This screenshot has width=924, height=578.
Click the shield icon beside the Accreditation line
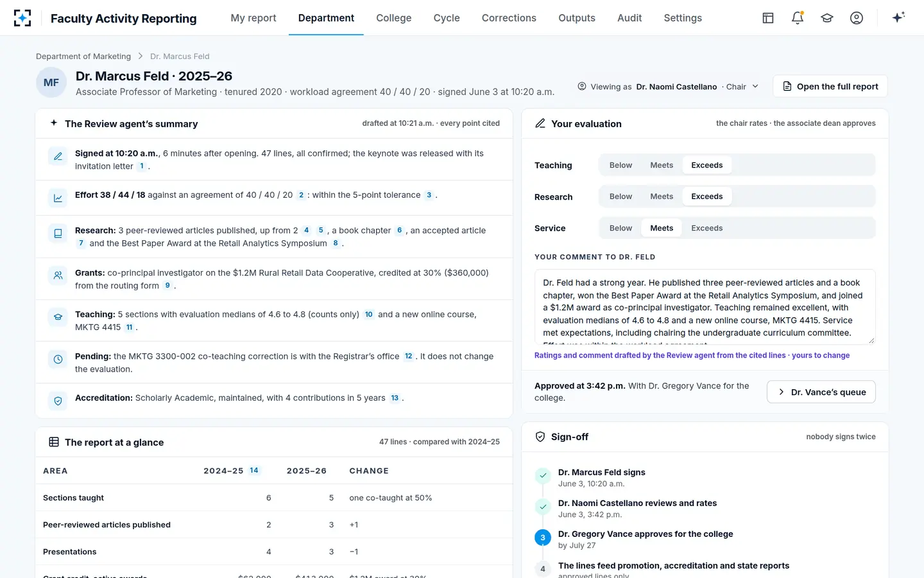58,401
